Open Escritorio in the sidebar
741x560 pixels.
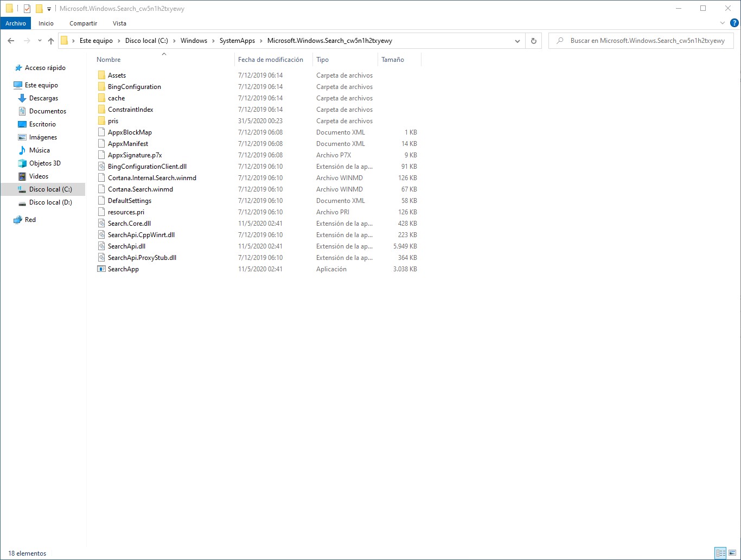[42, 124]
